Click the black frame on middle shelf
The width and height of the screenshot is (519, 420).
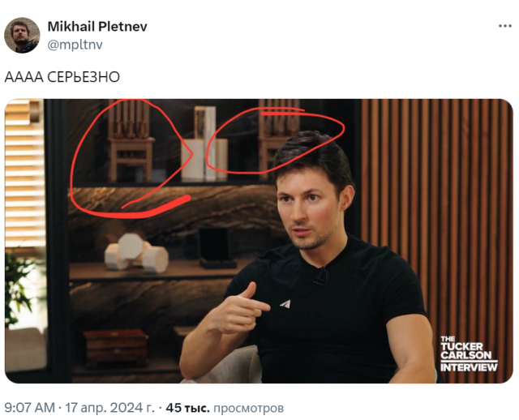click(x=216, y=247)
